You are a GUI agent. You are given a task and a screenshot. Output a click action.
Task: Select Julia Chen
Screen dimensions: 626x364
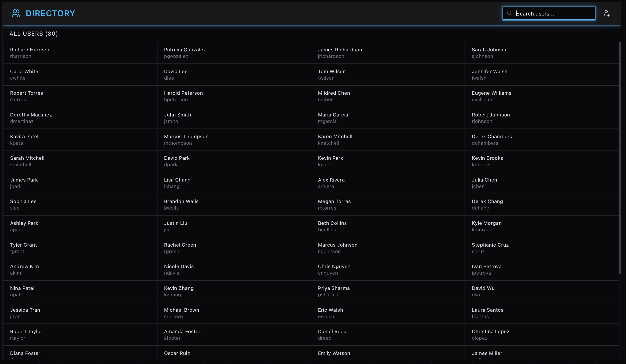pos(541,183)
